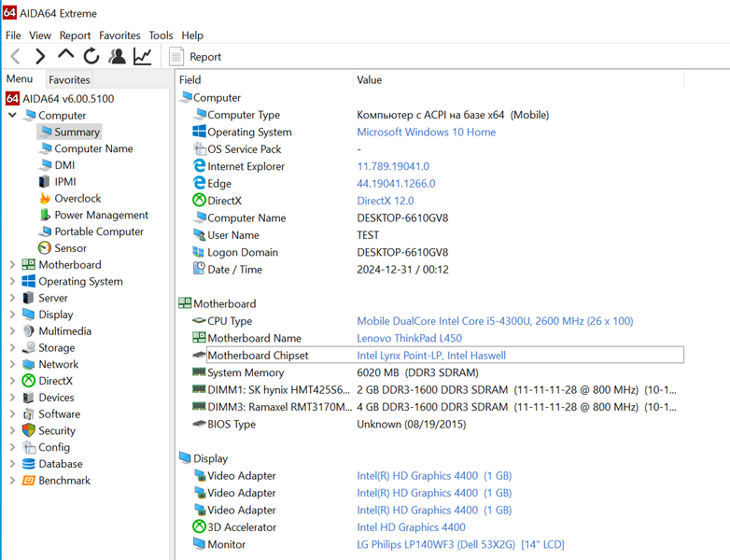Switch to the Favorites tab
The width and height of the screenshot is (730, 560).
point(69,79)
